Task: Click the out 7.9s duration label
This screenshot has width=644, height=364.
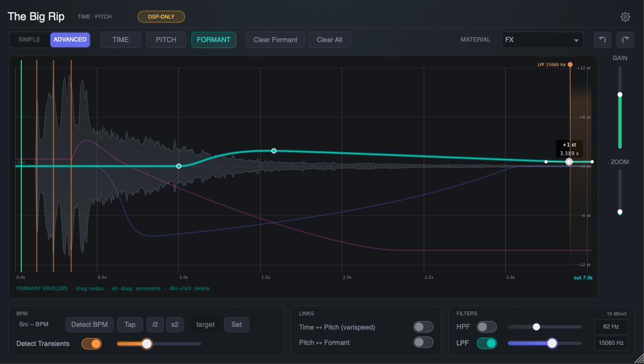Action: (x=583, y=278)
